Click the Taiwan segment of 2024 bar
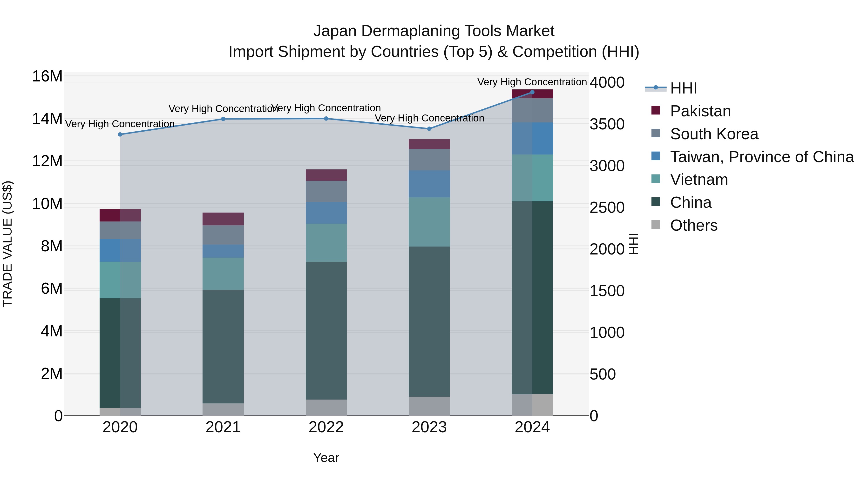This screenshot has height=488, width=868. [532, 138]
